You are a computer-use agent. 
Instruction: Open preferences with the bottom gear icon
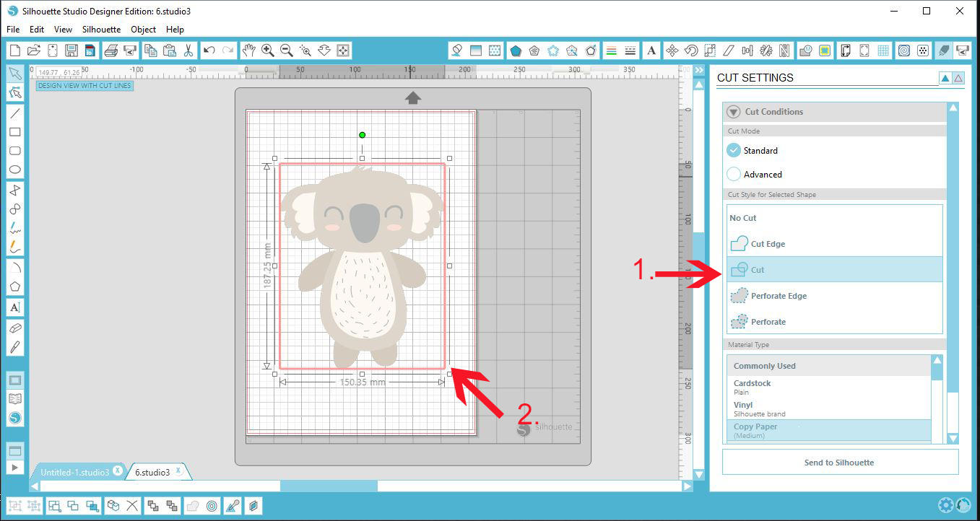pos(946,504)
